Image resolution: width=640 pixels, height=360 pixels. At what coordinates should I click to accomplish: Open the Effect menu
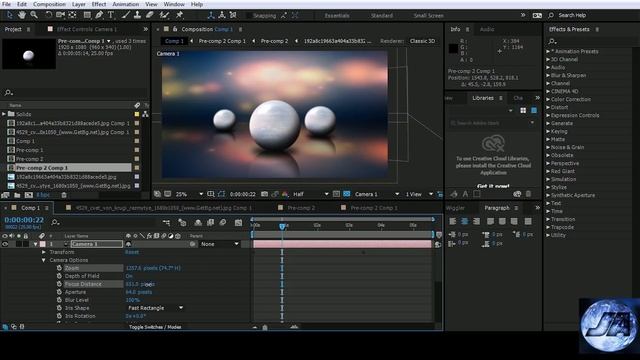(99, 4)
